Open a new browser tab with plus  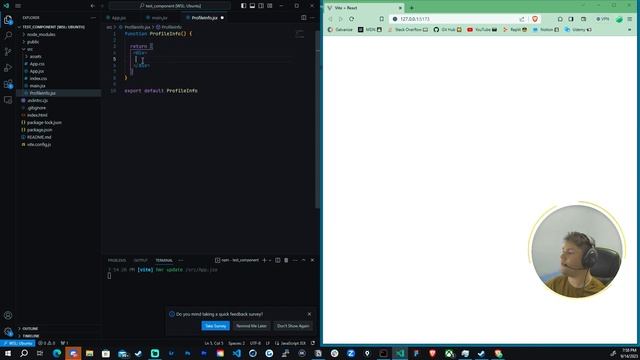411,8
